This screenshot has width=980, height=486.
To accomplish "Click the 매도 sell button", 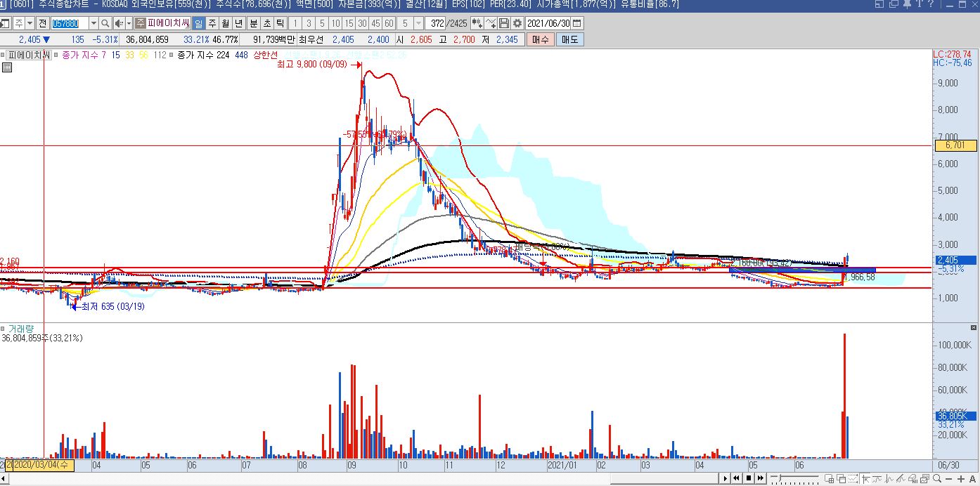I will pos(569,39).
